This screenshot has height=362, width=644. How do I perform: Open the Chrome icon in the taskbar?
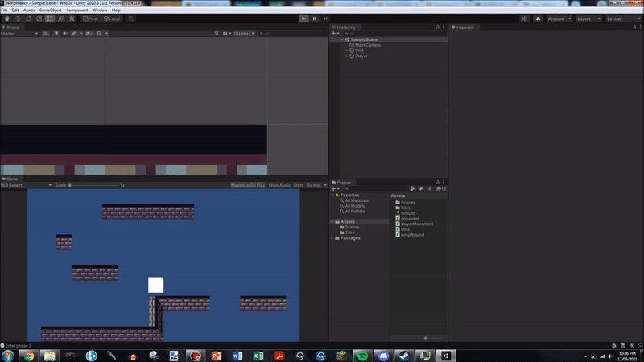[28, 355]
